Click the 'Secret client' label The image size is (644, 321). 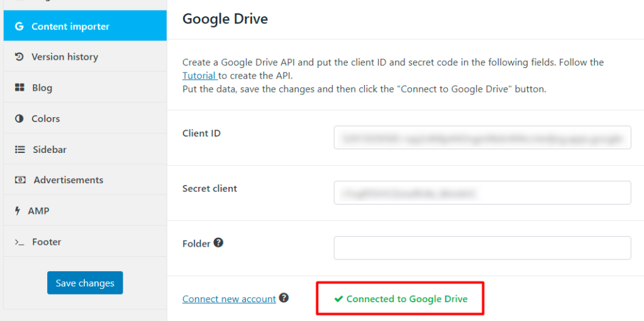(x=209, y=189)
